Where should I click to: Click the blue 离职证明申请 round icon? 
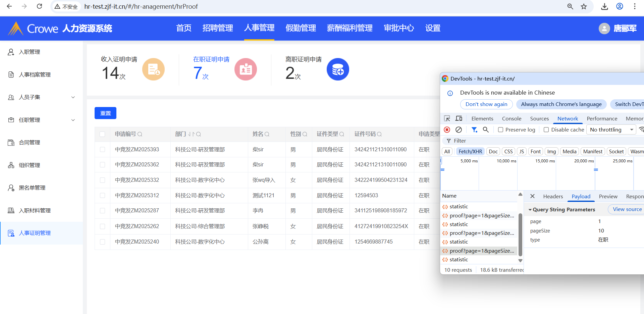(x=338, y=69)
